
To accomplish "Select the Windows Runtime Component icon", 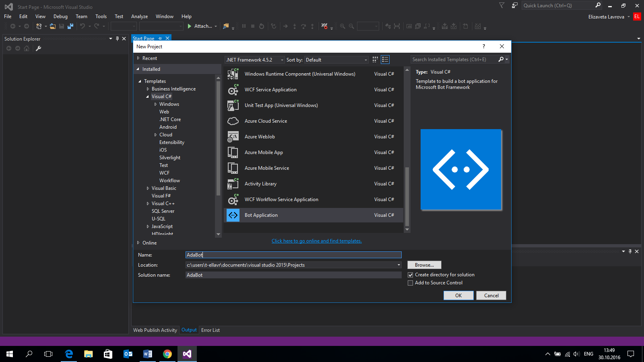I will click(x=233, y=74).
